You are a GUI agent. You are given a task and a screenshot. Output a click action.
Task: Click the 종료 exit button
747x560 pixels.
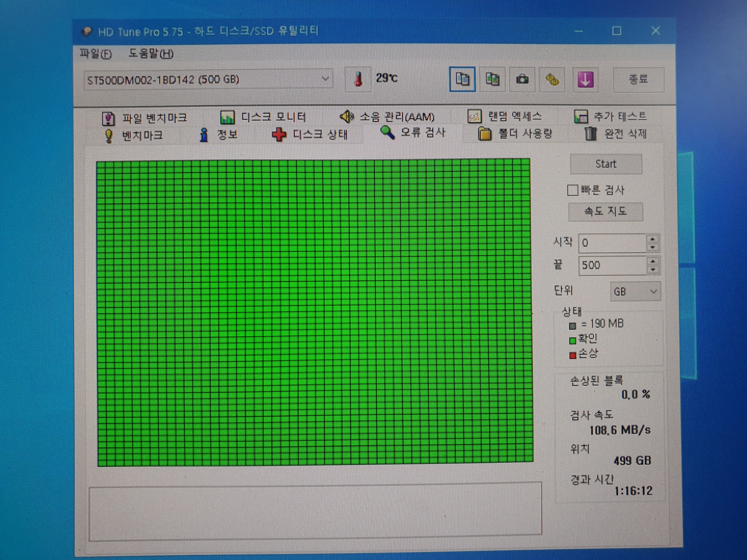coord(638,80)
